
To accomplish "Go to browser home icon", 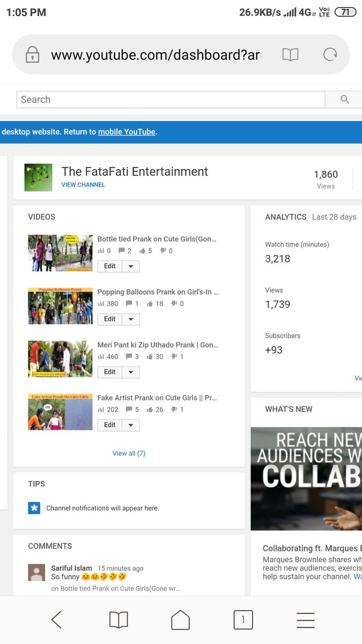I will point(181,620).
